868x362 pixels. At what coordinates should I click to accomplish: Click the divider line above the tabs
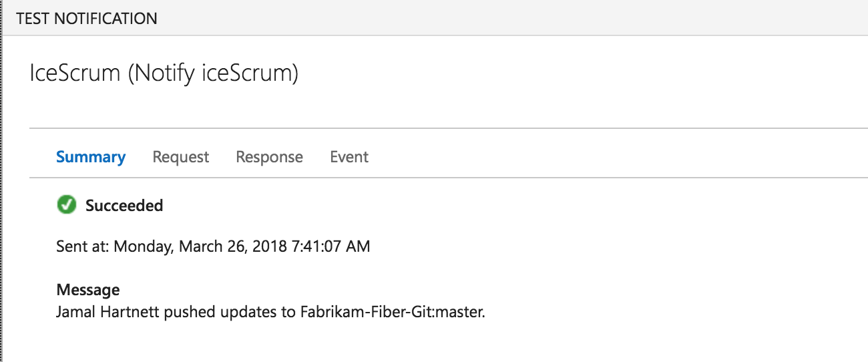[x=449, y=127]
